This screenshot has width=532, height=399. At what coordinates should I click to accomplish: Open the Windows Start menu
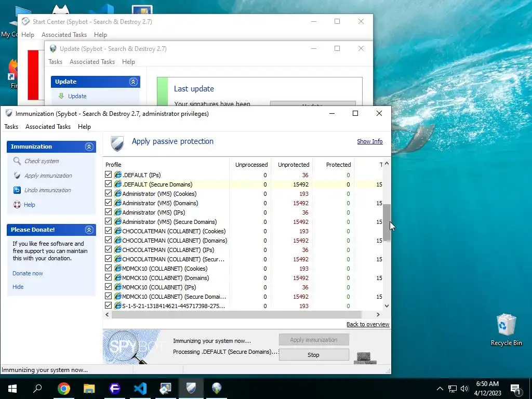point(12,388)
